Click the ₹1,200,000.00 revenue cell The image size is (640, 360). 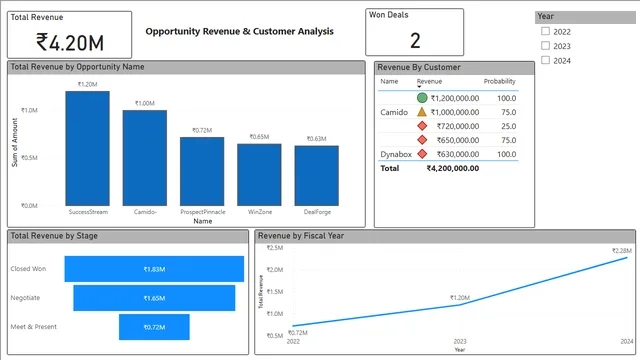pos(455,98)
